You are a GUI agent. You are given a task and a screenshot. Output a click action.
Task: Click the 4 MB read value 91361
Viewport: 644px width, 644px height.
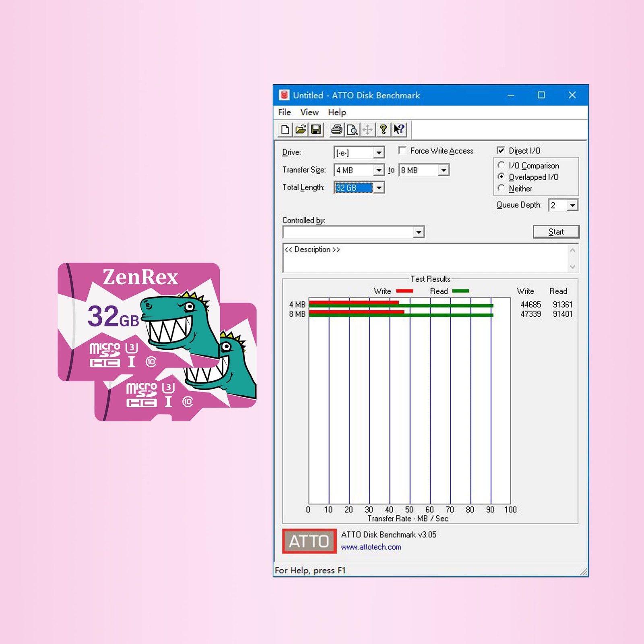pos(562,305)
